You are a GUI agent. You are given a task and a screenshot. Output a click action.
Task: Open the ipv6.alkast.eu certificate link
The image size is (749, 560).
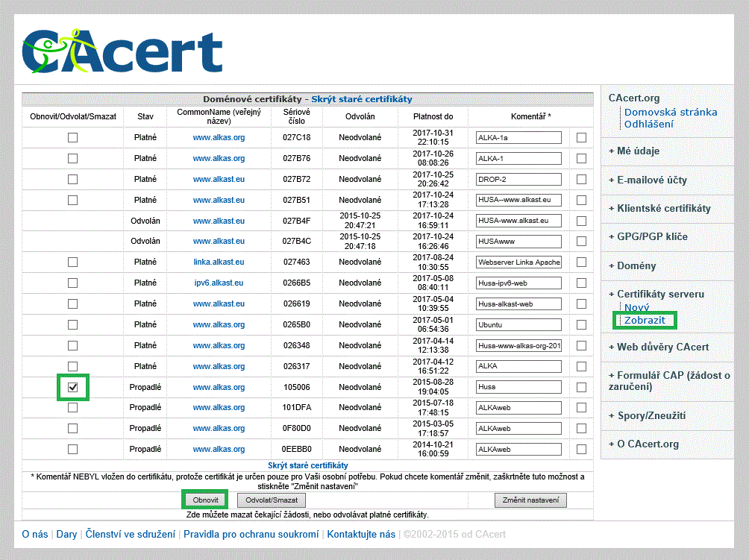point(219,283)
